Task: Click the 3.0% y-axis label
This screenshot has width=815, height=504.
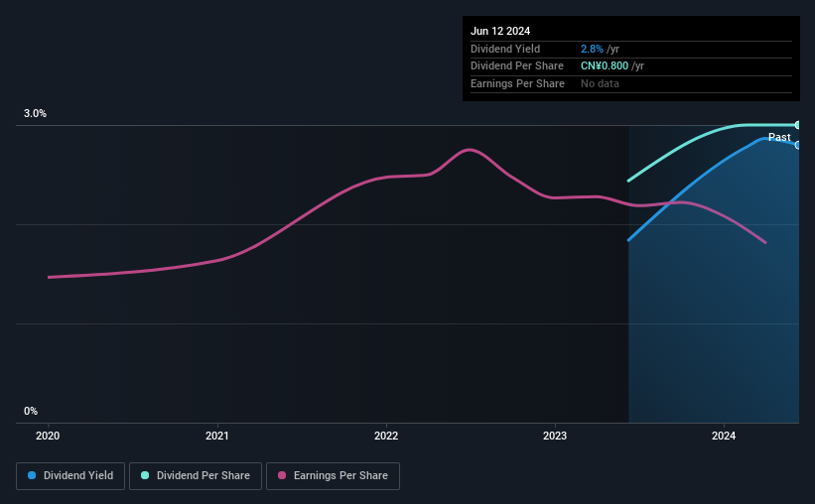Action: click(x=35, y=113)
